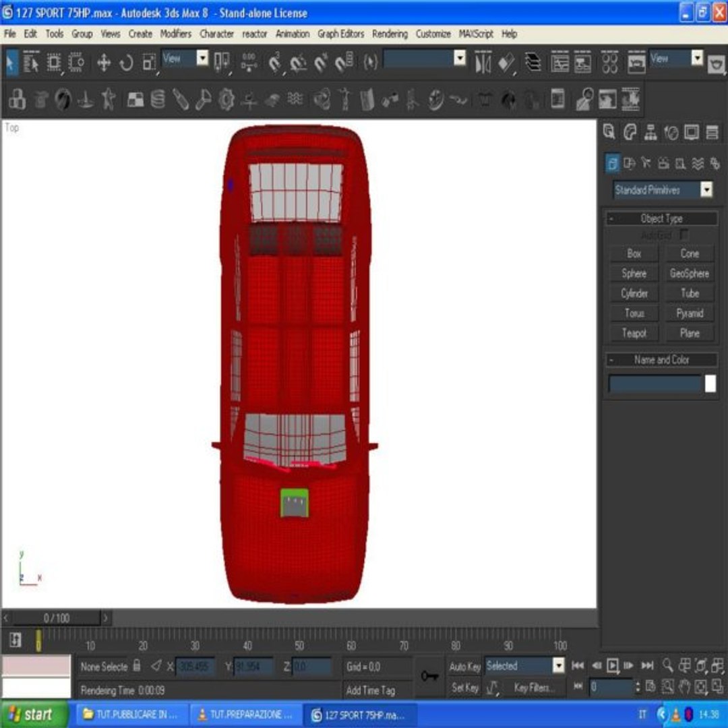Toggle the Auto Key animation mode
This screenshot has width=728, height=728.
point(464,667)
